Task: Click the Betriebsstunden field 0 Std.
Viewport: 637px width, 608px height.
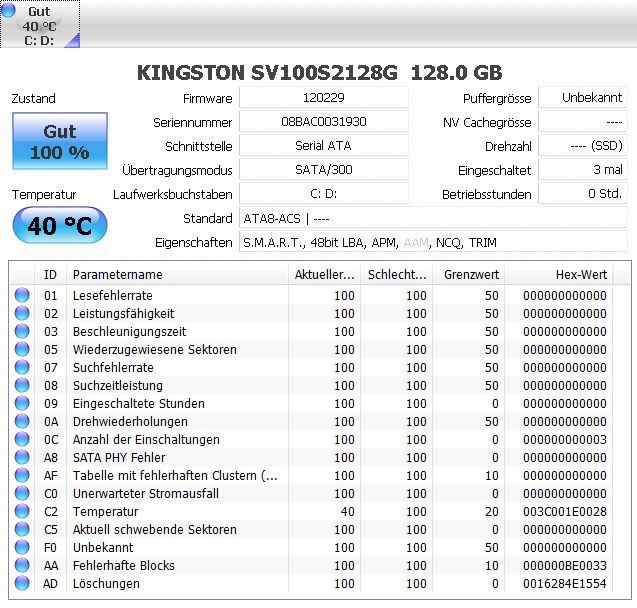Action: (x=583, y=193)
